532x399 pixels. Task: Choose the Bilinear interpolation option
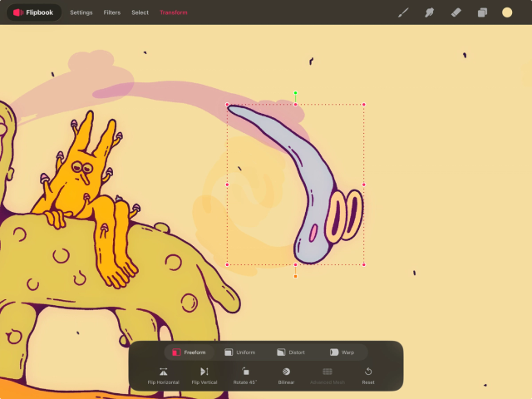point(286,372)
